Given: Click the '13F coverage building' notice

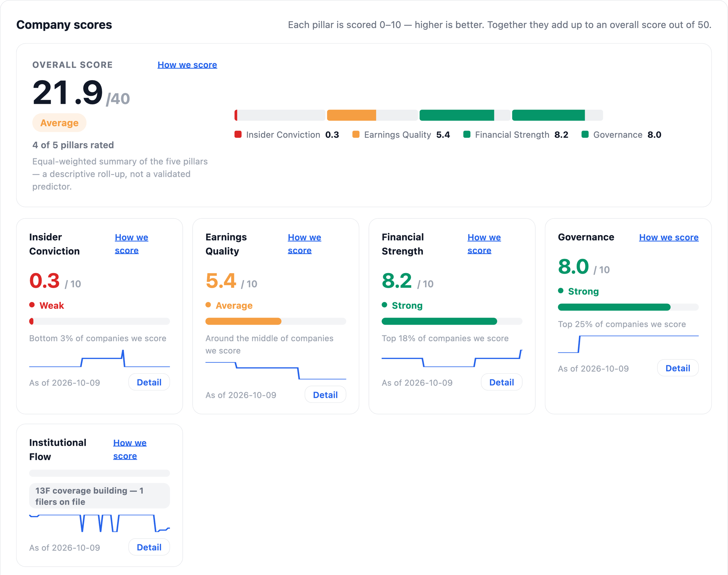Looking at the screenshot, I should [99, 496].
